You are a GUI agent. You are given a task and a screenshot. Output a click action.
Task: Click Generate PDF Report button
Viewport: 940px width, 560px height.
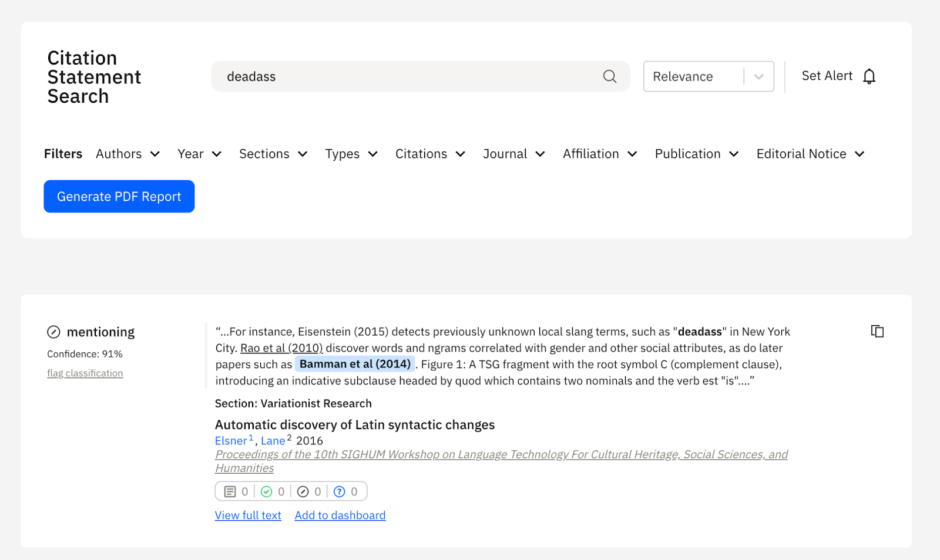click(119, 197)
